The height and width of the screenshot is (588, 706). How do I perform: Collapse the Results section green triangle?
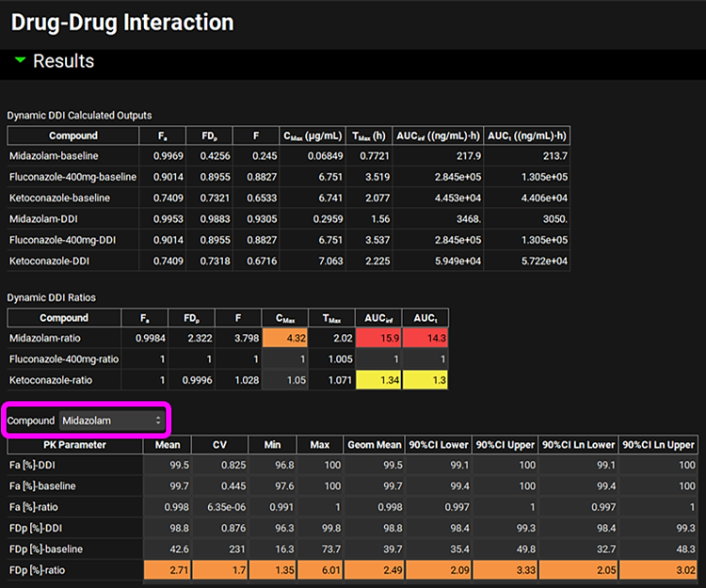pos(20,61)
